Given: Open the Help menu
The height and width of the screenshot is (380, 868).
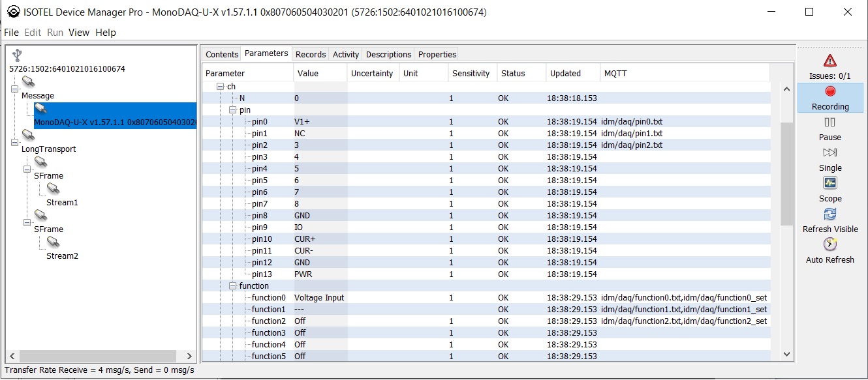Looking at the screenshot, I should (x=106, y=33).
